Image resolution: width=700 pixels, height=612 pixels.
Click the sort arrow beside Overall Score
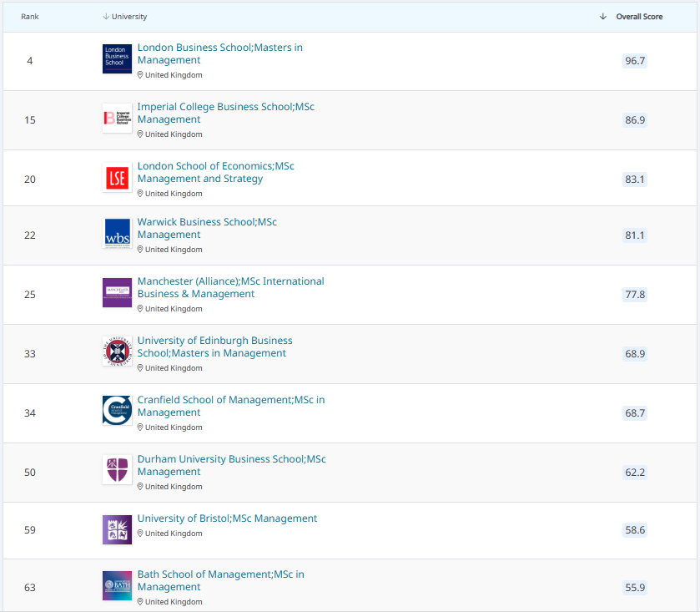coord(602,17)
